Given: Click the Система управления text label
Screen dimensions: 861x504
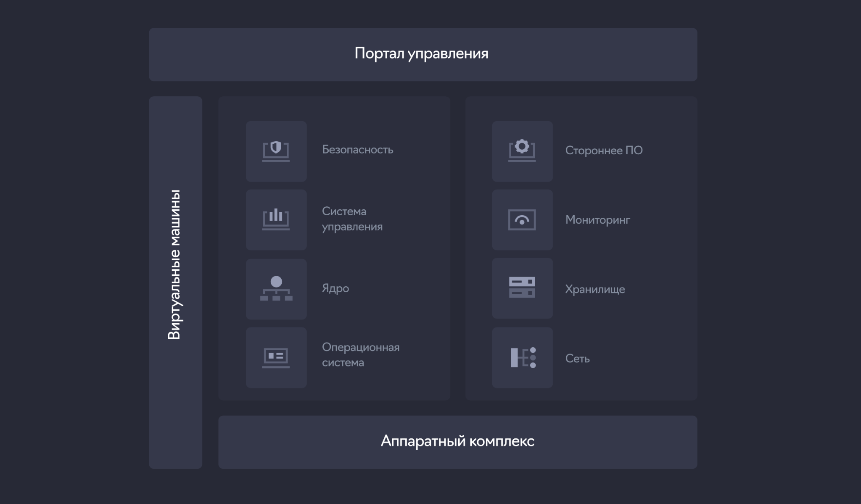Looking at the screenshot, I should [x=352, y=219].
